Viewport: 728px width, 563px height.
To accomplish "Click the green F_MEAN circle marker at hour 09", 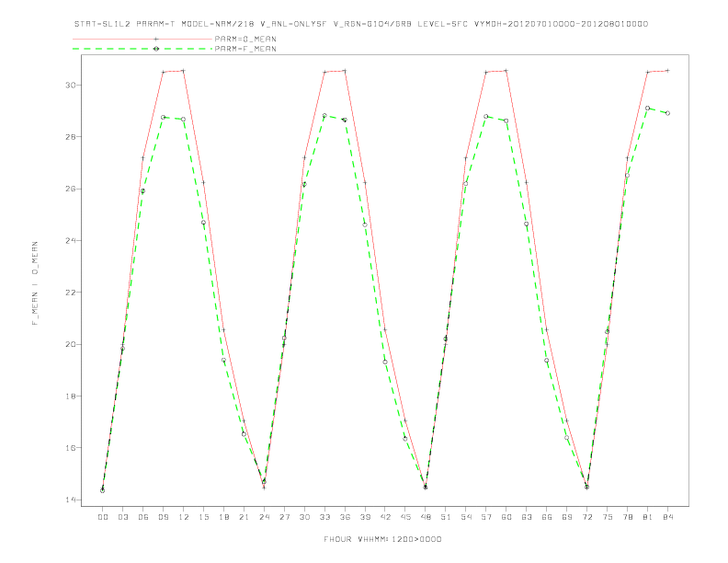I will point(163,118).
